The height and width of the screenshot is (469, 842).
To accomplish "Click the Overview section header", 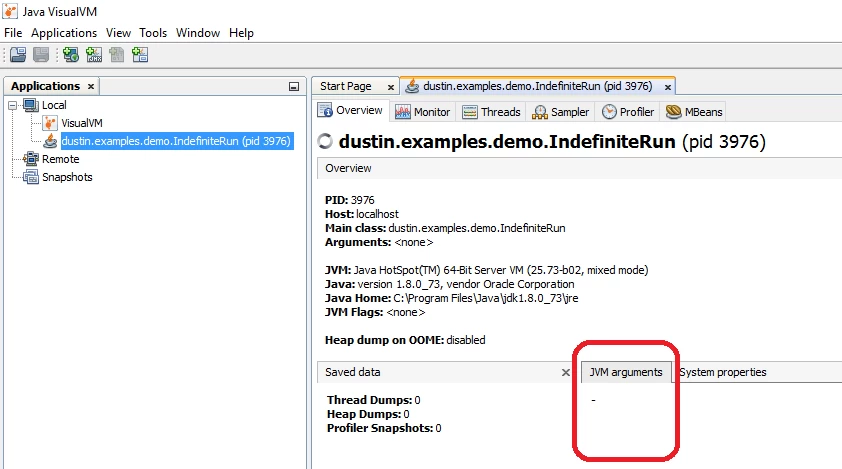I will pyautogui.click(x=580, y=168).
